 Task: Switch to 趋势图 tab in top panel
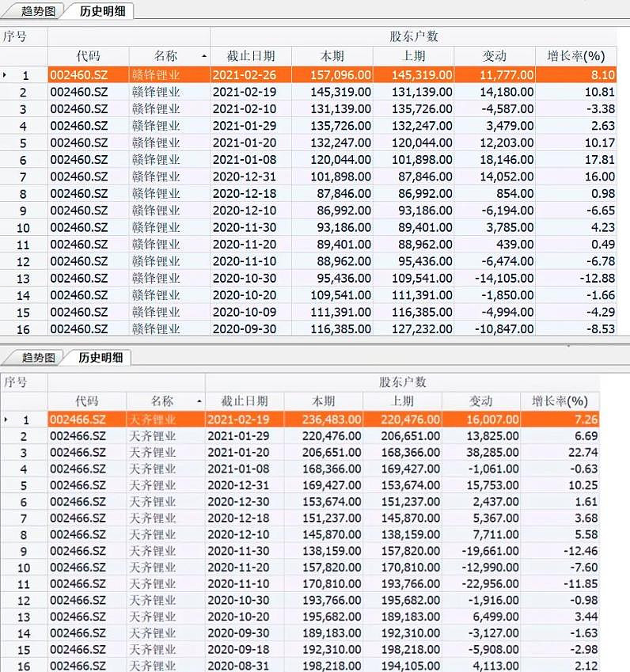tap(39, 11)
